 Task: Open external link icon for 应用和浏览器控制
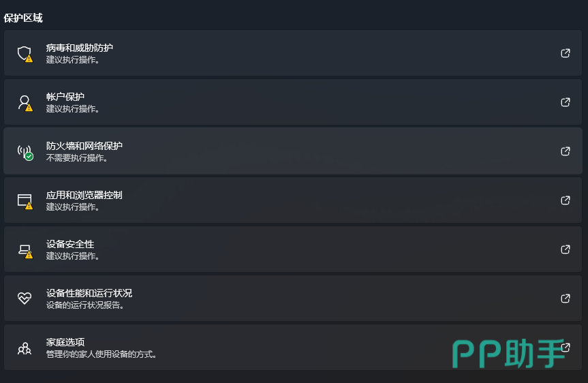[x=565, y=200]
